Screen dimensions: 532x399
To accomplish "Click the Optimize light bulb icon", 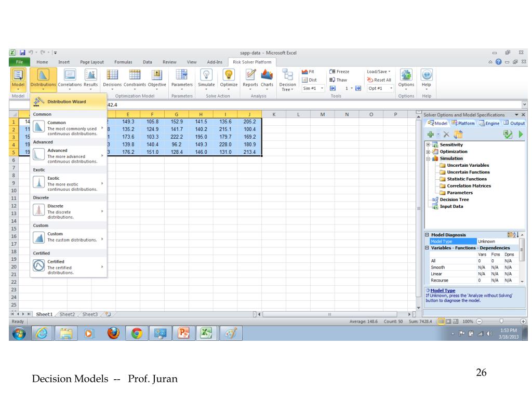I will coord(229,75).
